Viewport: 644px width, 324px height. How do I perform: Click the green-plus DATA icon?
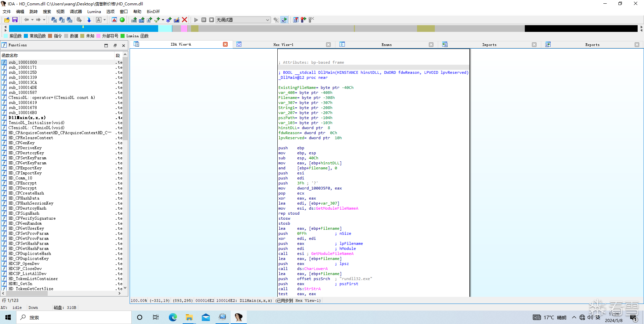pyautogui.click(x=142, y=20)
